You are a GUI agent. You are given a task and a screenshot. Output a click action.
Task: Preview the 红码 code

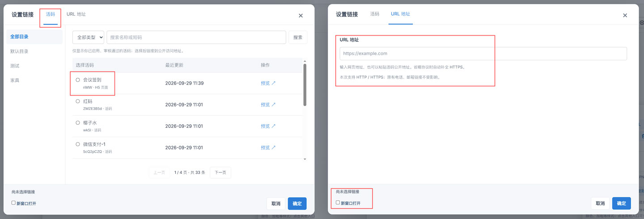coord(268,105)
